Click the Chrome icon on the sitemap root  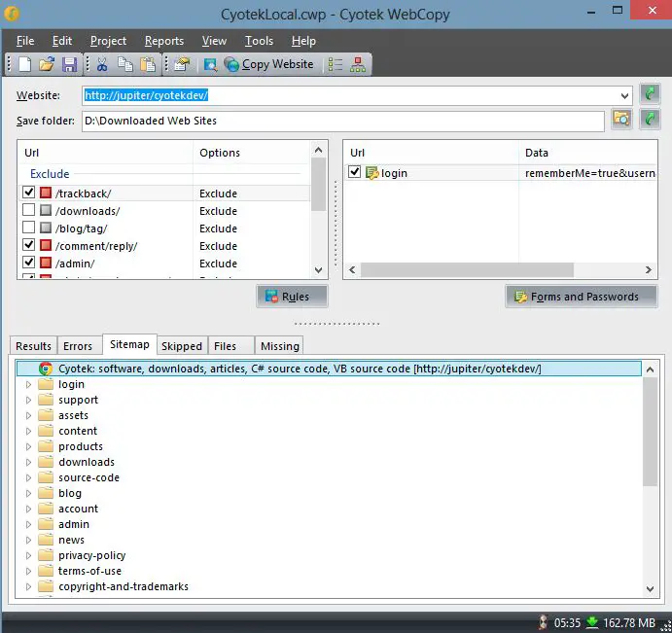[46, 369]
